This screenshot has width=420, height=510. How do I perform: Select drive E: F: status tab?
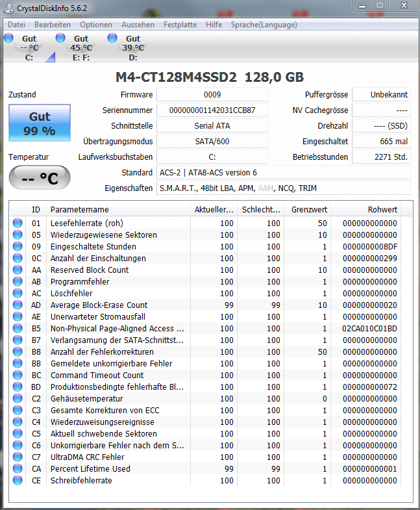click(81, 47)
